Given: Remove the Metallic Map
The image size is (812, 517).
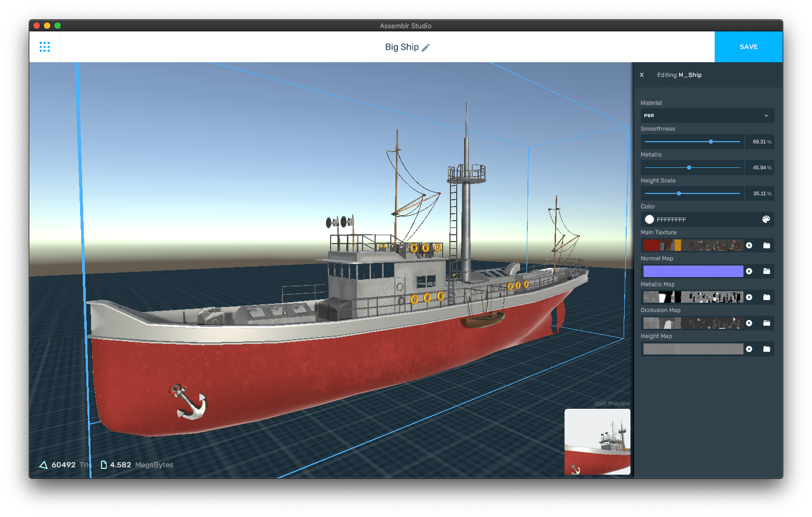Looking at the screenshot, I should pyautogui.click(x=749, y=297).
